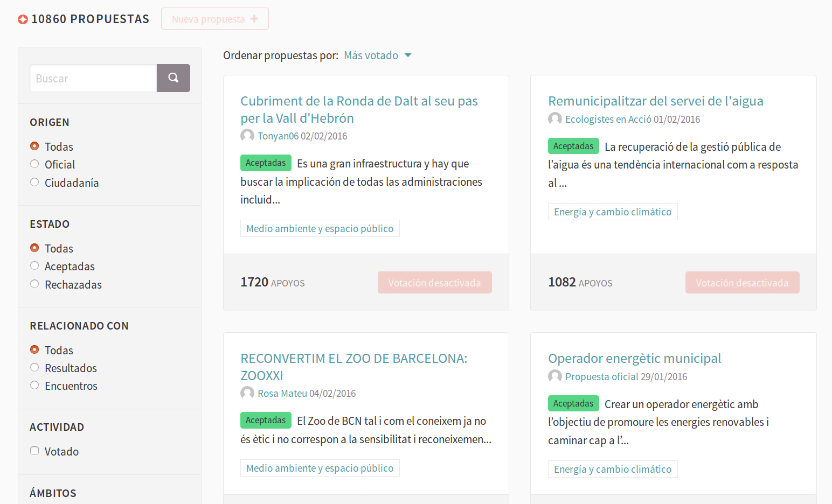Enable the Votado activity checkbox
The width and height of the screenshot is (832, 504).
point(34,451)
